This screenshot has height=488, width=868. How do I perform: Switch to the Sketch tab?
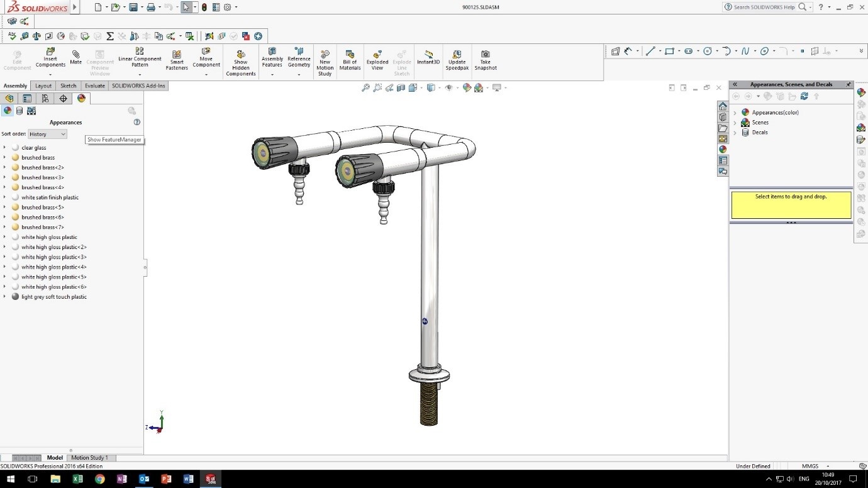coord(68,86)
